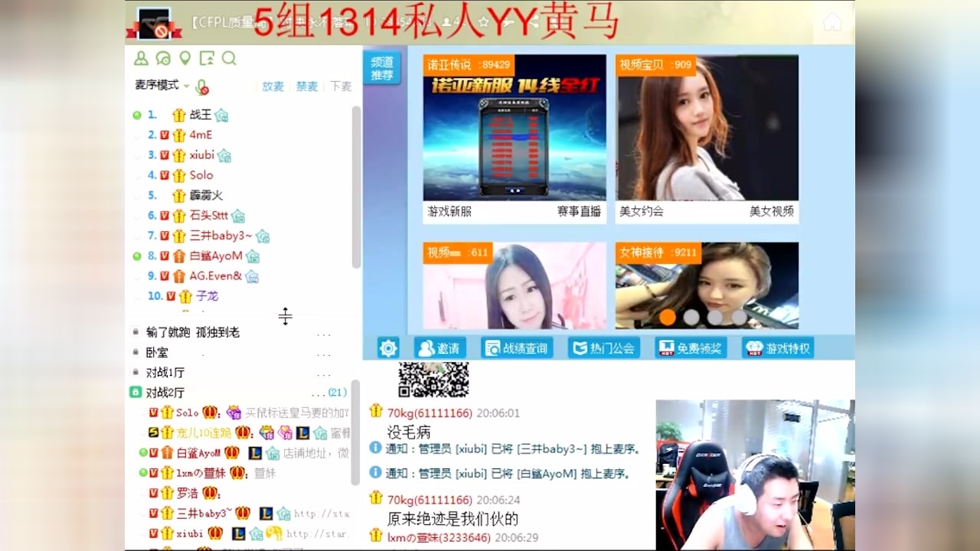The image size is (980, 551).
Task: Click username 70kg(61111166) at 20:06:01
Action: coord(430,413)
